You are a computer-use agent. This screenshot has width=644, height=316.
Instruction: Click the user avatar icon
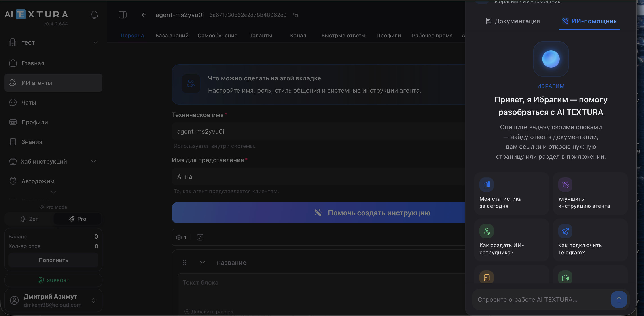pos(14,300)
